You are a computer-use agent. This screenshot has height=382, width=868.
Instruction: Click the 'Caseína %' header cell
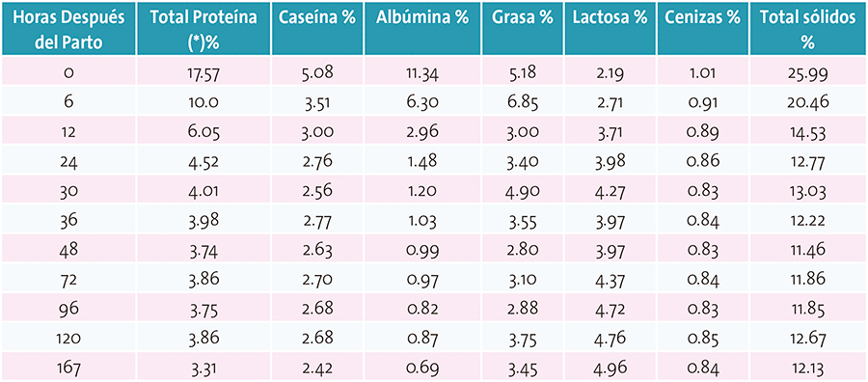pos(317,28)
